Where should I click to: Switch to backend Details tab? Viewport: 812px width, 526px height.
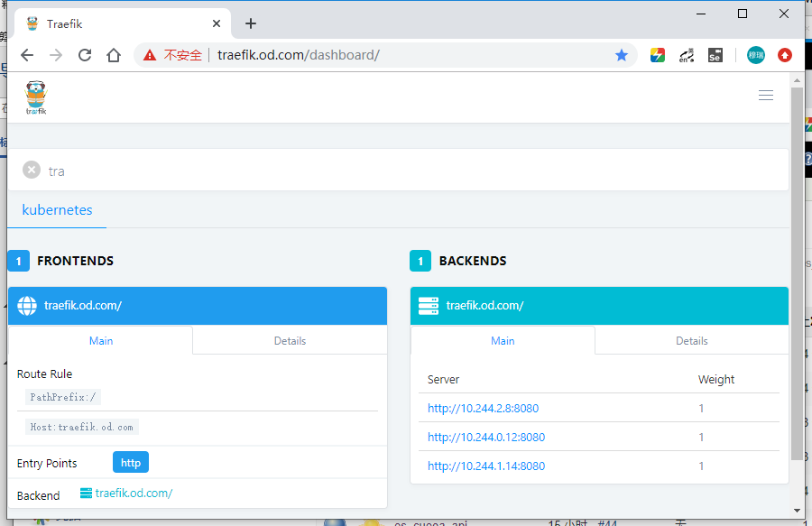[x=691, y=341]
